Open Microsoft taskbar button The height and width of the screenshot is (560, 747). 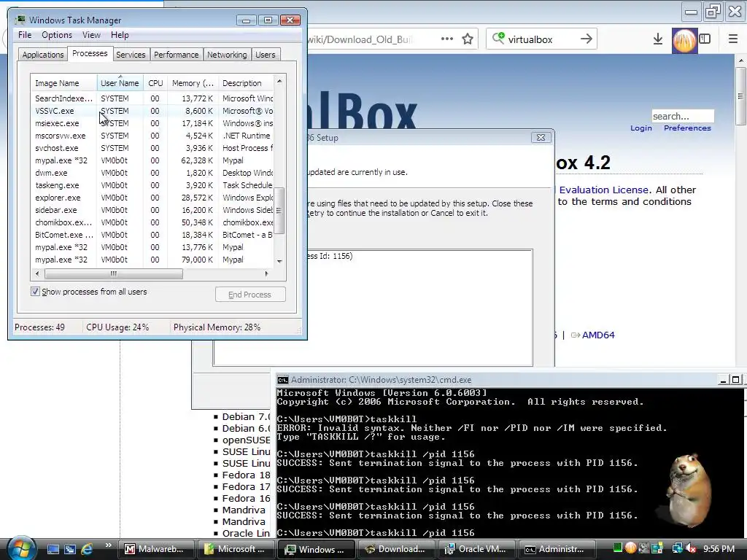pyautogui.click(x=237, y=549)
